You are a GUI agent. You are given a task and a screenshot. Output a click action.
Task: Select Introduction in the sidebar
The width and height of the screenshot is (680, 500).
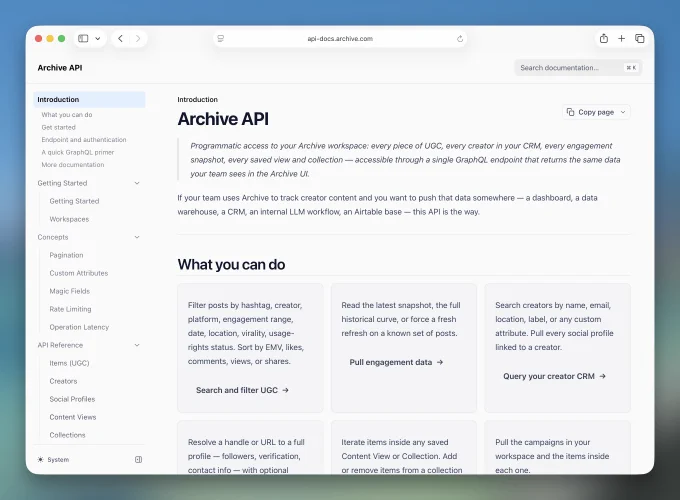tap(89, 99)
